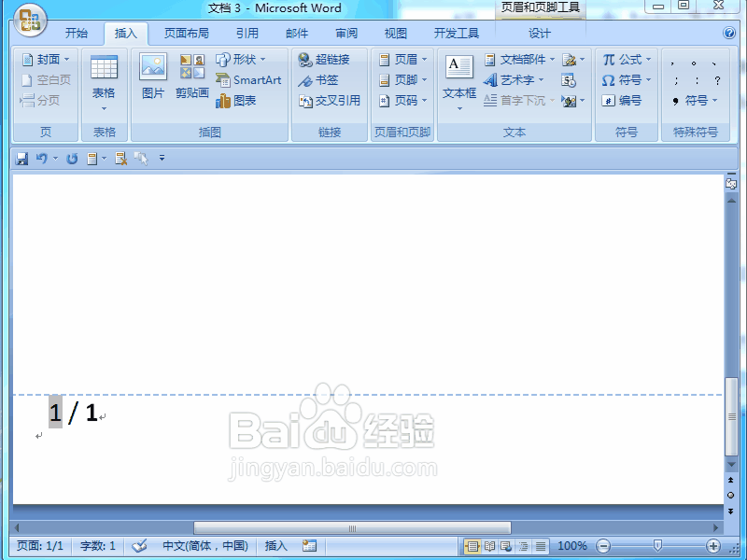Insert a comma special symbol
Viewport: 747px width, 560px height.
672,63
